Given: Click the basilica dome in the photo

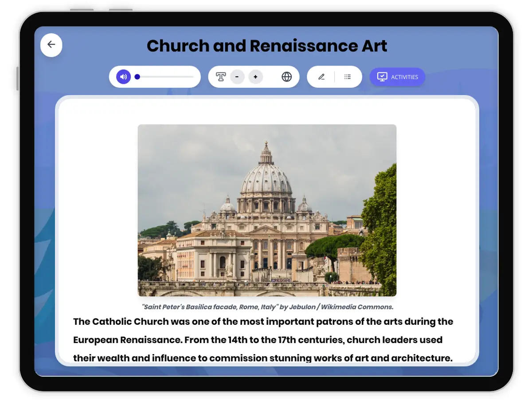Looking at the screenshot, I should 266,175.
